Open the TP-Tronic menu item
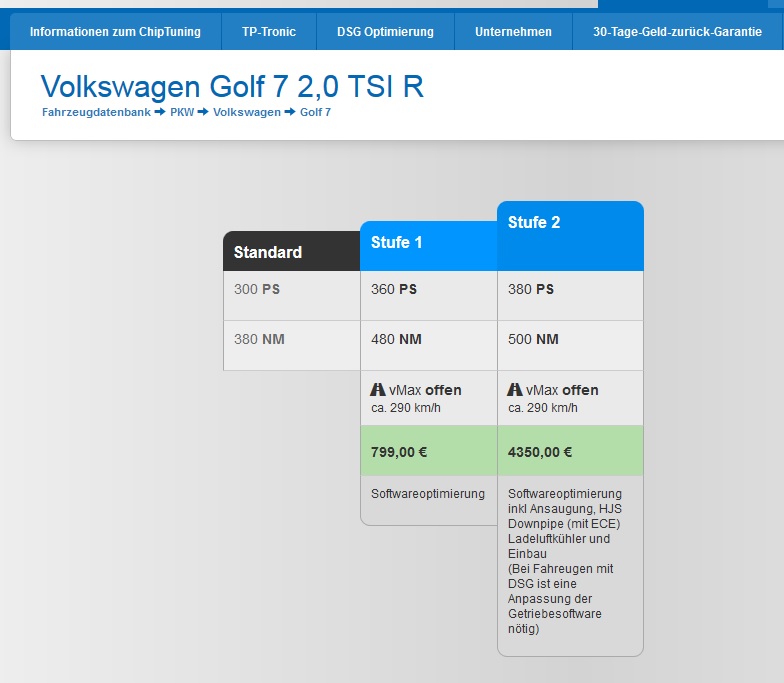Image resolution: width=784 pixels, height=683 pixels. pyautogui.click(x=269, y=32)
